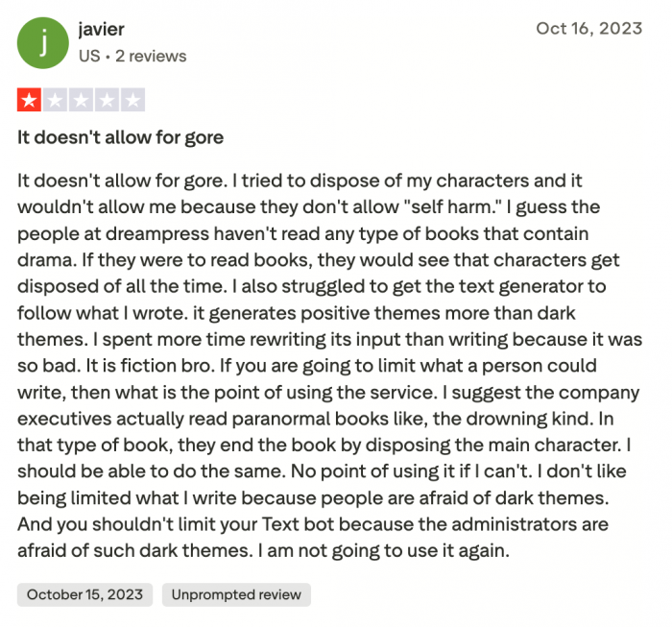Click the second grey rating star
This screenshot has height=627, width=672.
click(x=56, y=100)
